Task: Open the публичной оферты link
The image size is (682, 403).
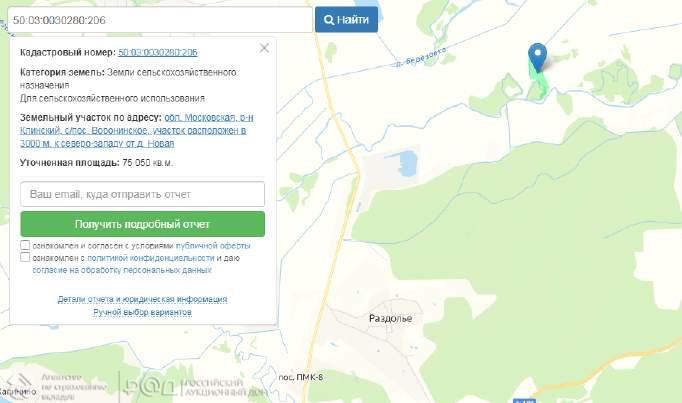Action: [213, 245]
